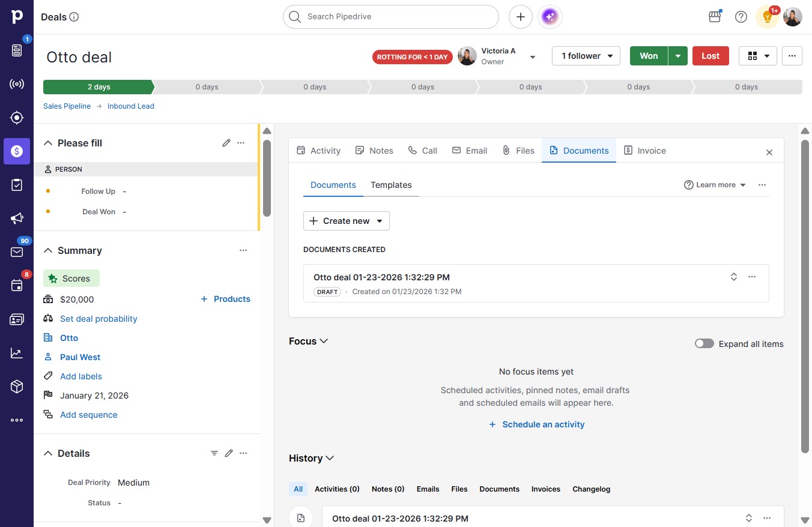Click the info icon next to Deals

click(74, 17)
